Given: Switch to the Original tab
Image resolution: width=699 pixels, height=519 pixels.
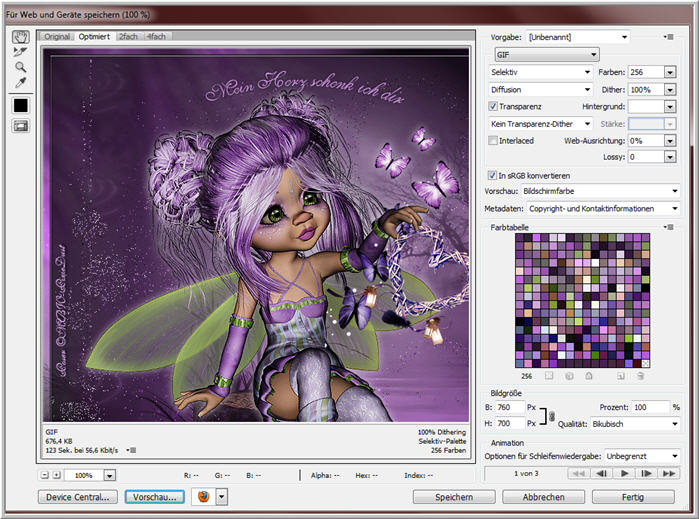Looking at the screenshot, I should point(57,37).
